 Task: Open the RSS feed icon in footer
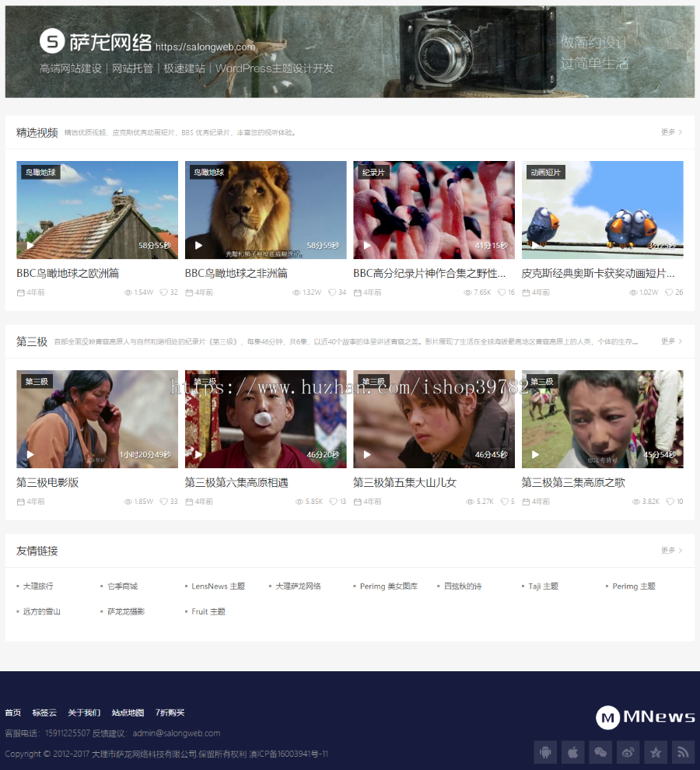(684, 752)
